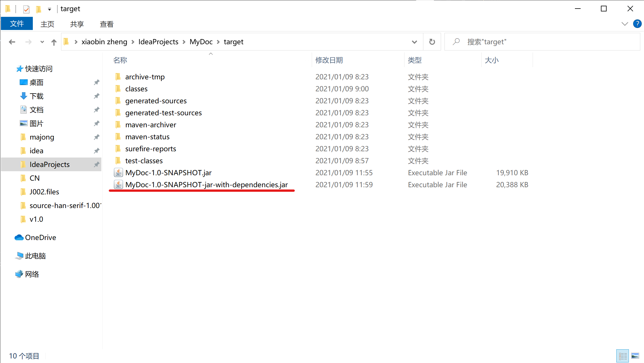Screen dimensions: 644x363
Task: Click the OneDrive cloud icon in sidebar
Action: 19,237
